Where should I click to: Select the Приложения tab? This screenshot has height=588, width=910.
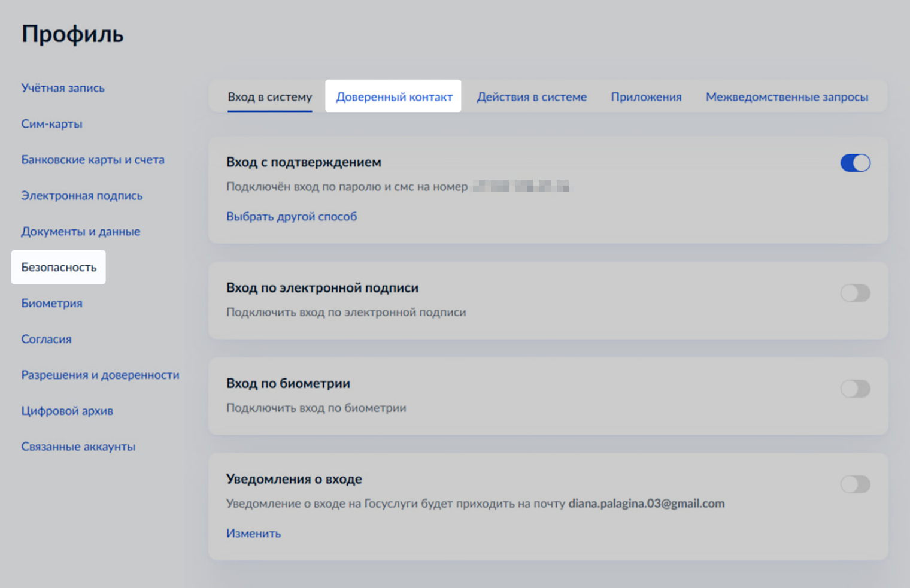(646, 97)
